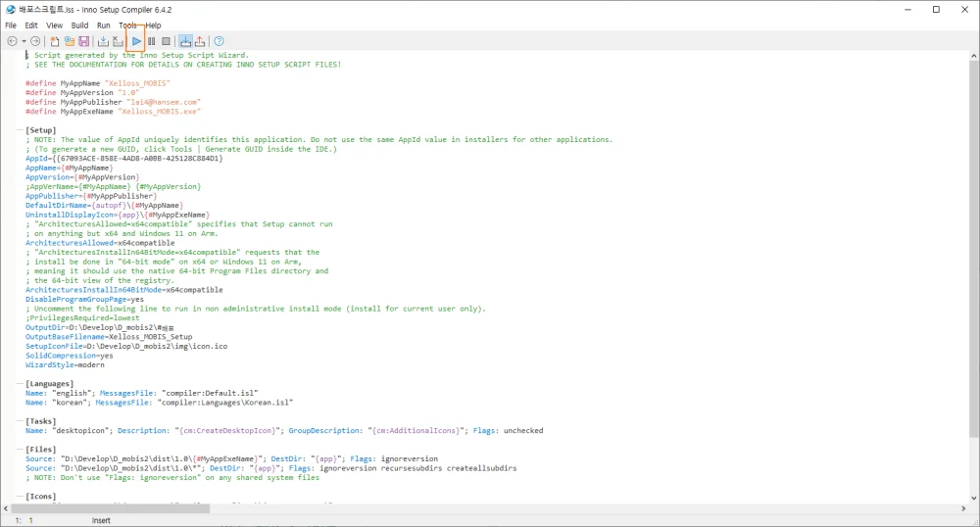Click the Name: "desktopicon" task line
The height and width of the screenshot is (527, 980).
284,430
